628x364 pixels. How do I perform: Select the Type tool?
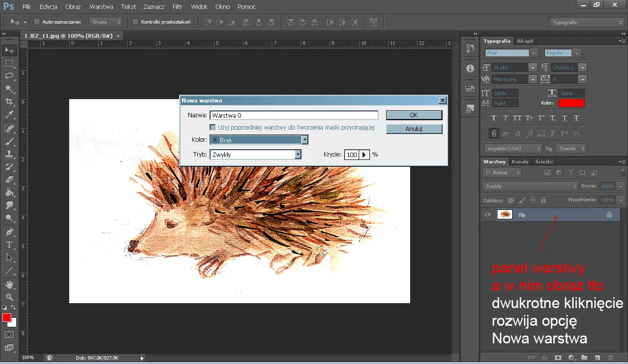10,245
